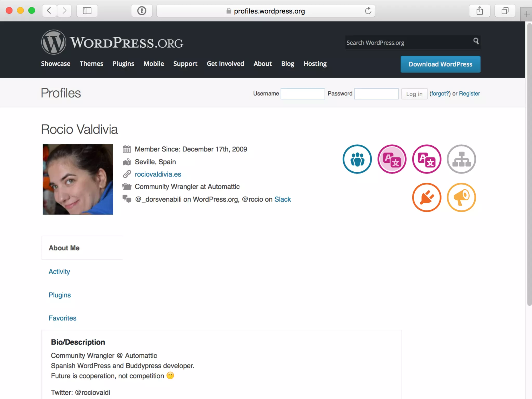
Task: Click the Safari sidebar toggle icon
Action: [x=87, y=11]
